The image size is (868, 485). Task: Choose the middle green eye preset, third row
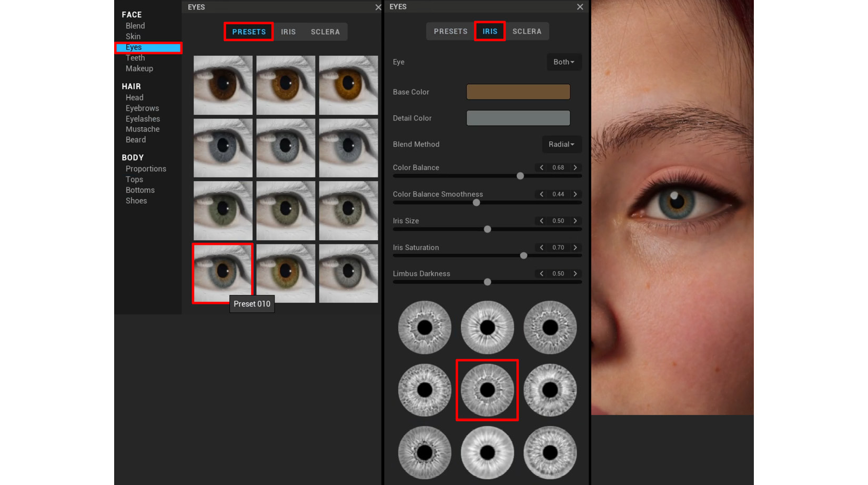click(x=286, y=211)
